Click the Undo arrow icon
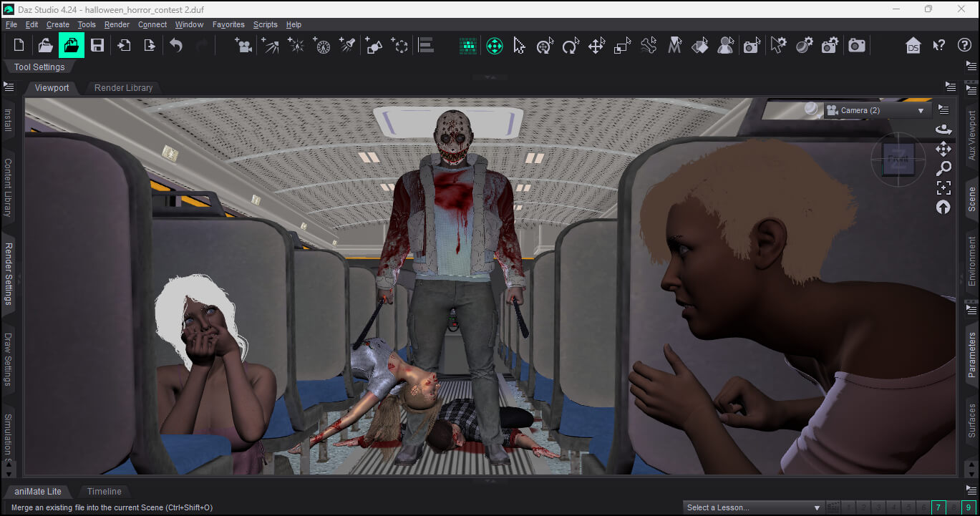 pyautogui.click(x=176, y=46)
